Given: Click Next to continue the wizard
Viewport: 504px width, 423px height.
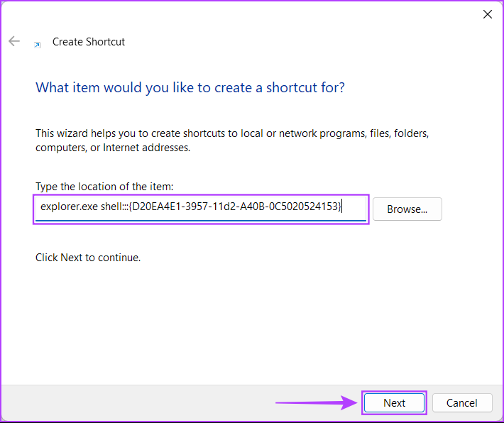Looking at the screenshot, I should pos(394,403).
